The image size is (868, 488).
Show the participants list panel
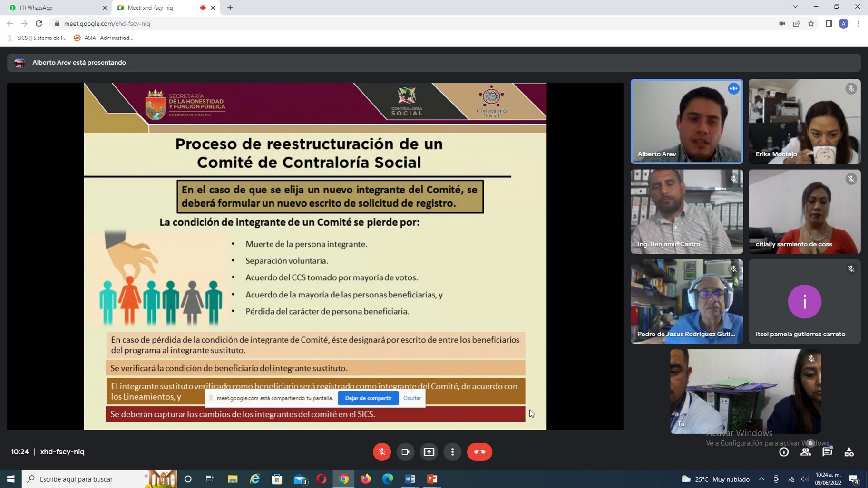805,452
